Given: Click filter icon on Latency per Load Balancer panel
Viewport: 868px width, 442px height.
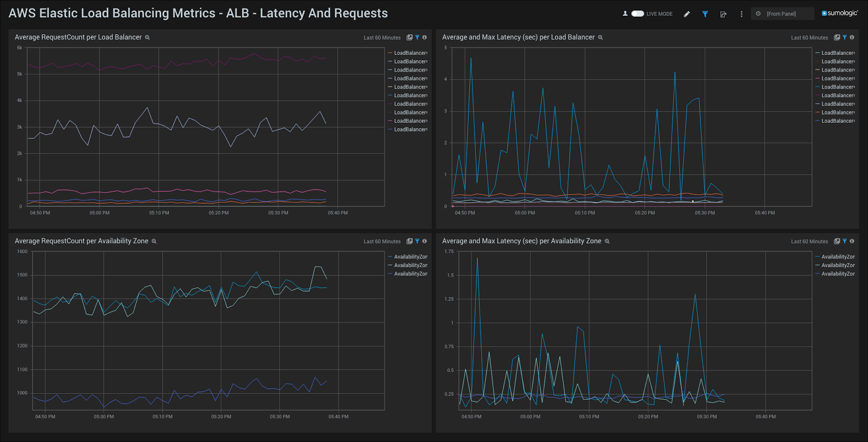Looking at the screenshot, I should (845, 37).
